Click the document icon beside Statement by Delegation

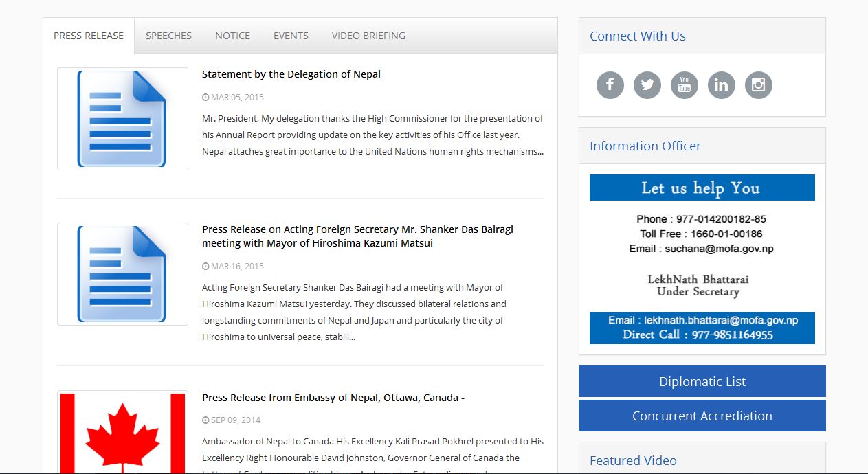click(x=122, y=119)
